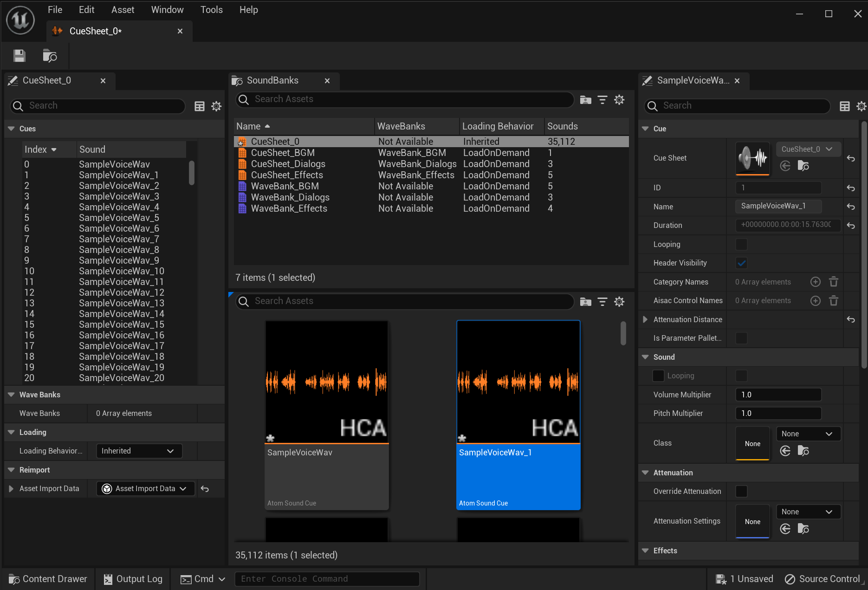Disable the Header Visibility checkbox

(x=741, y=263)
